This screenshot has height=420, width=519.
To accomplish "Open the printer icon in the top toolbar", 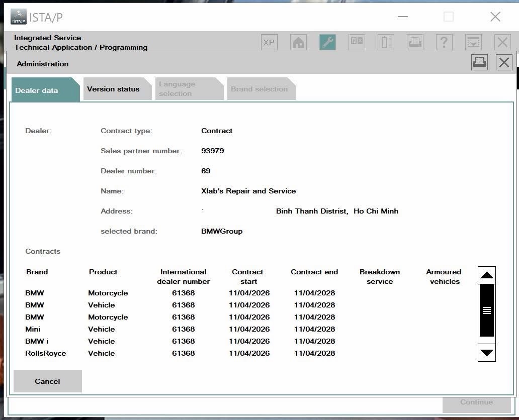I will (x=414, y=42).
